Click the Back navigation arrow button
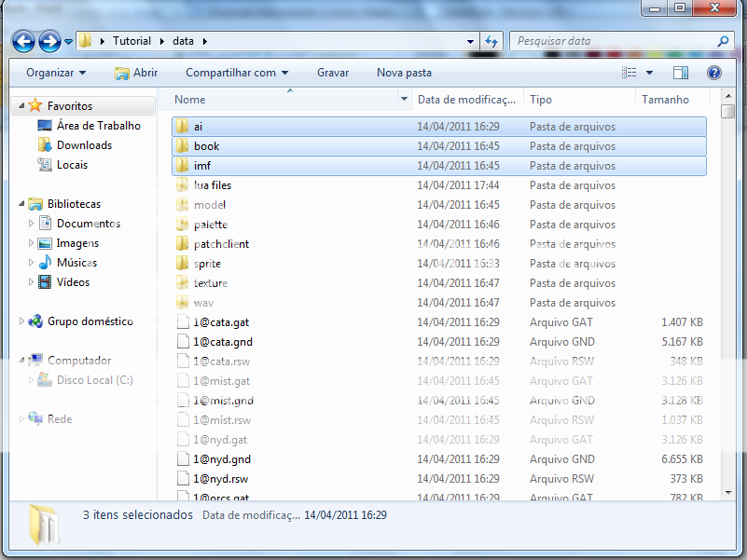Screen dimensions: 747x560 23,41
